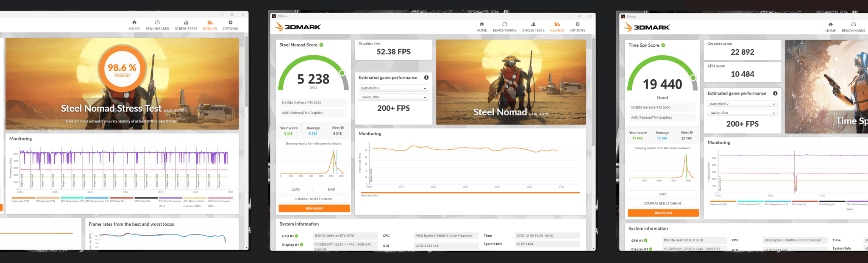Click COMPARE RESULT ONLINE in the Time Spy window
The width and height of the screenshot is (868, 263).
coord(662,204)
